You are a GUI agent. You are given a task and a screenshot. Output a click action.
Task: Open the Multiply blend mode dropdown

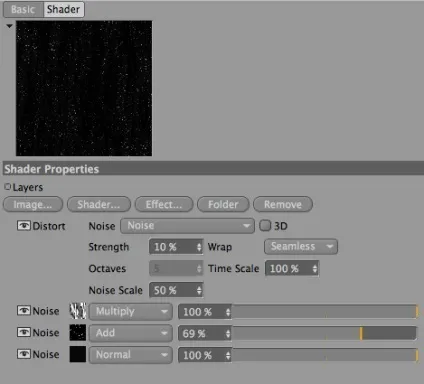[x=131, y=312]
